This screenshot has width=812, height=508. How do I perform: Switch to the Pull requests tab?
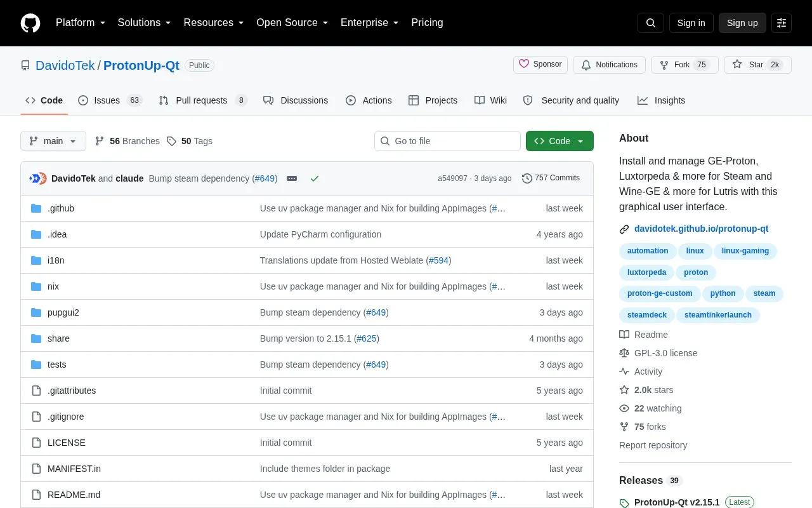point(203,100)
